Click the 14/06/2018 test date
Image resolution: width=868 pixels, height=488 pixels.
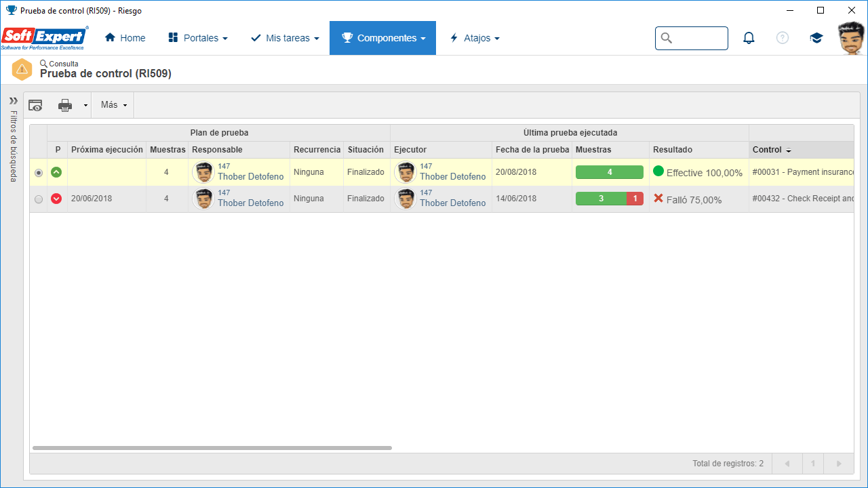click(x=516, y=199)
